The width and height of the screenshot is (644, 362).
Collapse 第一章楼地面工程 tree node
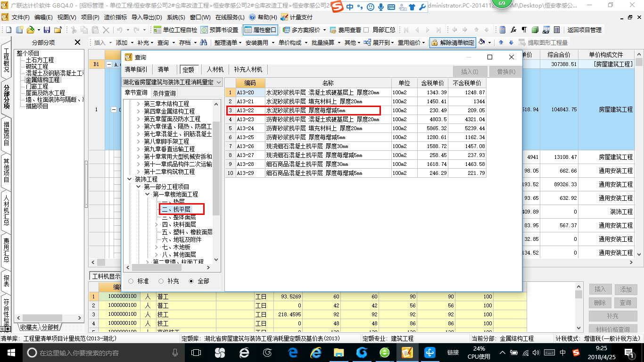[148, 194]
